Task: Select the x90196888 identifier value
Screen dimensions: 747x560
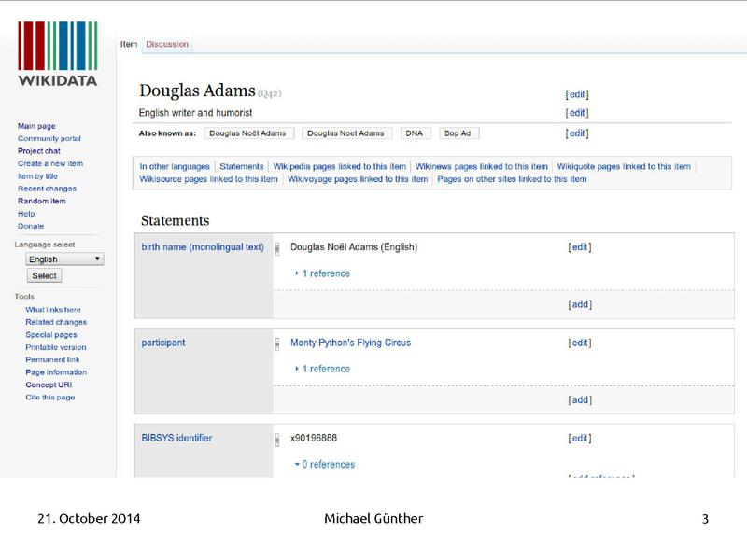Action: [x=314, y=438]
